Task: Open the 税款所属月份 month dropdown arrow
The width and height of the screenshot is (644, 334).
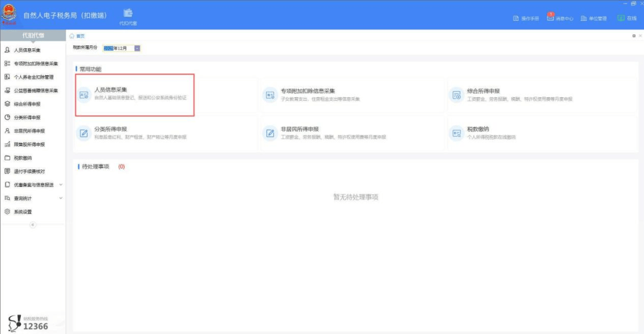Action: coord(137,48)
